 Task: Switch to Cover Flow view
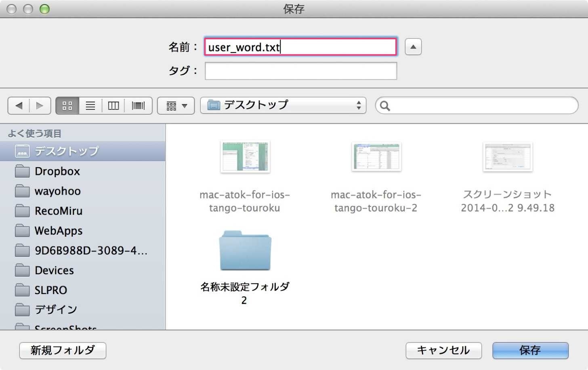coord(138,106)
